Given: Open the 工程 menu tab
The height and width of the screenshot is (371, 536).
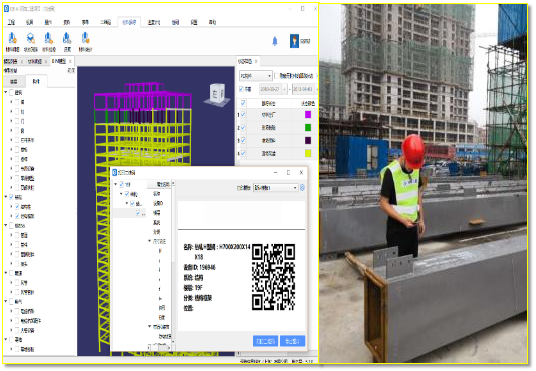Looking at the screenshot, I should coord(11,22).
